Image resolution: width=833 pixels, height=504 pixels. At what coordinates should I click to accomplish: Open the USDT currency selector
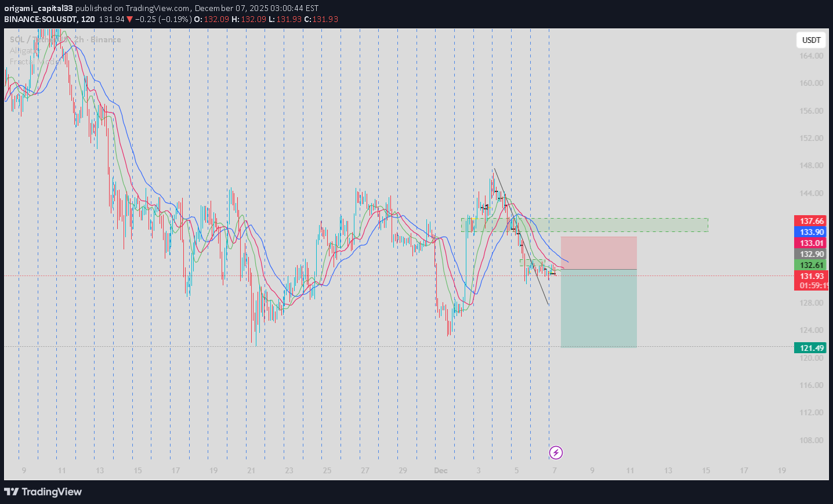[x=811, y=40]
